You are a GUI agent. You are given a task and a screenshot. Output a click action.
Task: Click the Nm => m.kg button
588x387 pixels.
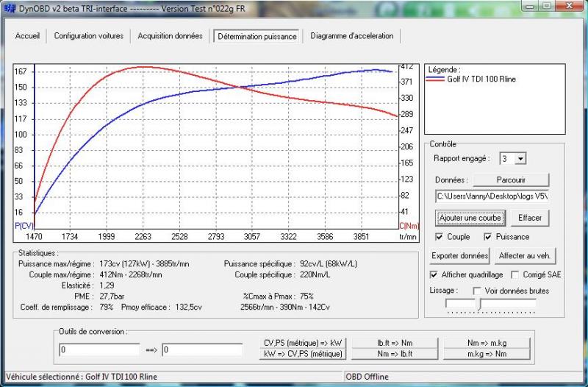pyautogui.click(x=487, y=343)
